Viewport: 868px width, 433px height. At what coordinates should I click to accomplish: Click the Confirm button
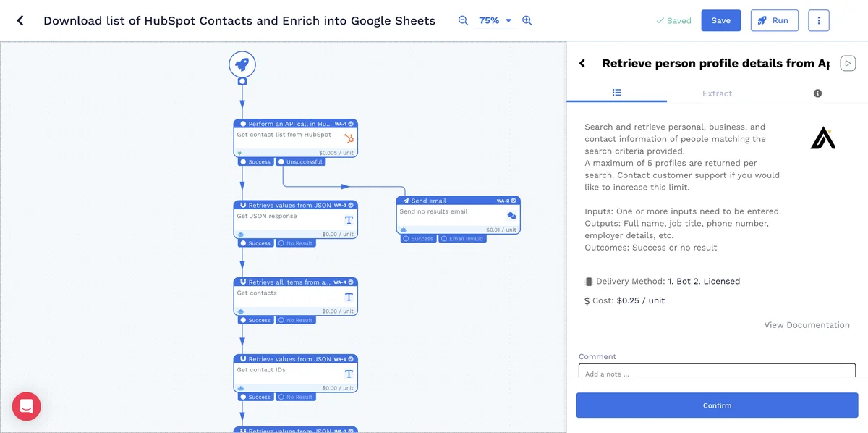(717, 405)
